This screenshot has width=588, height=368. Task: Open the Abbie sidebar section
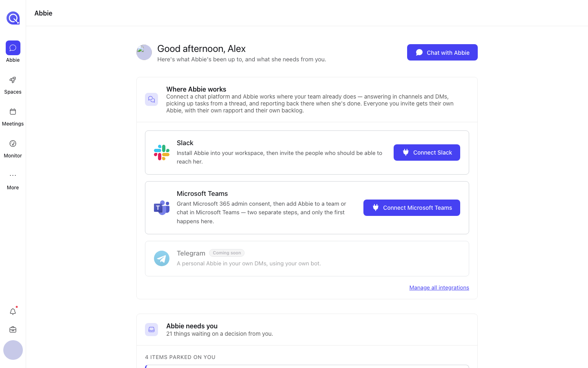(x=13, y=52)
